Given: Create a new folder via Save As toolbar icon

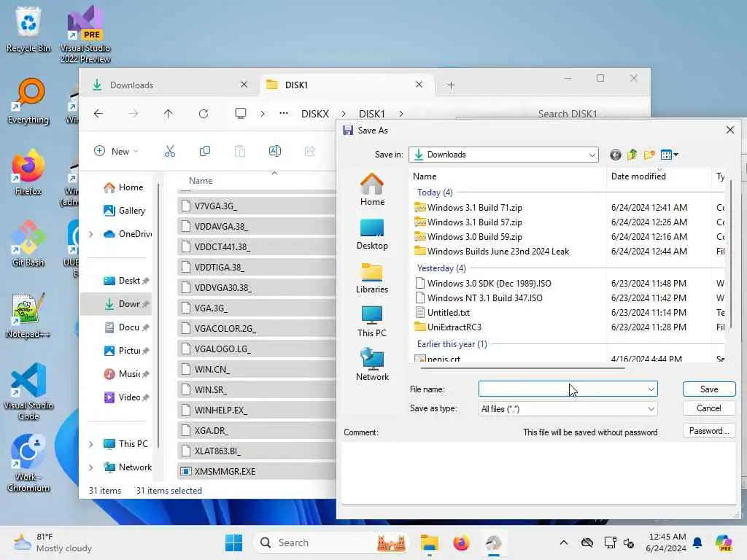Looking at the screenshot, I should 649,155.
